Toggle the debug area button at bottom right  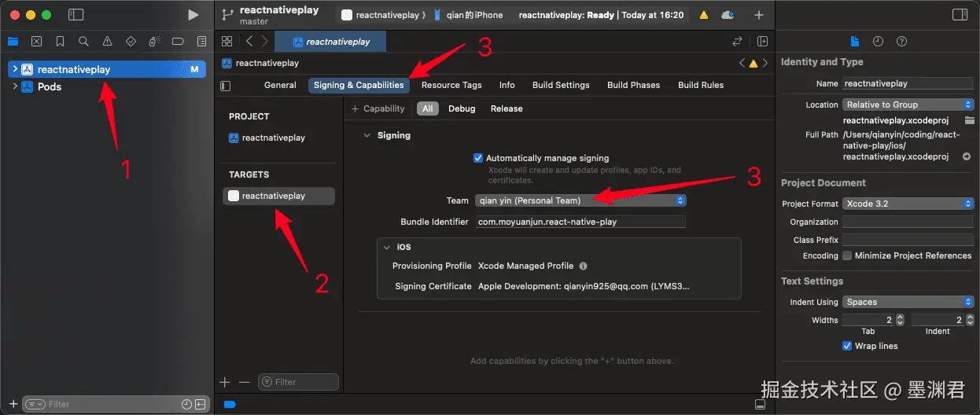pyautogui.click(x=760, y=404)
